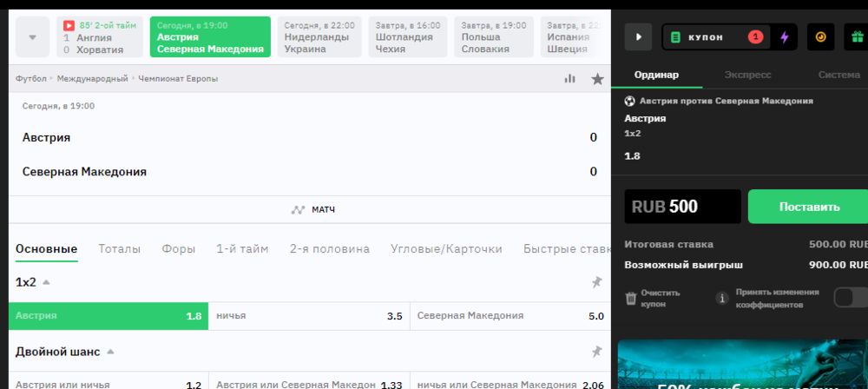
Task: Deselect Австрия 1.8 outcome
Action: point(108,316)
